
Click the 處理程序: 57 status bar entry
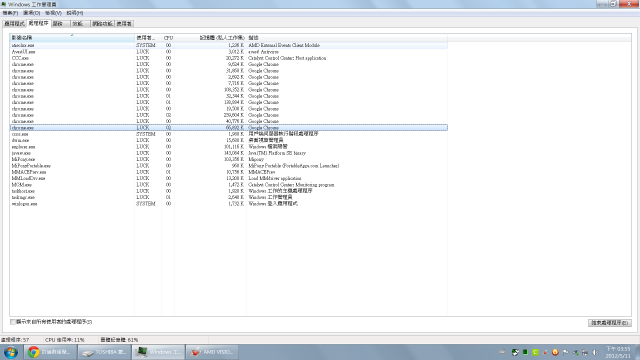(15, 340)
